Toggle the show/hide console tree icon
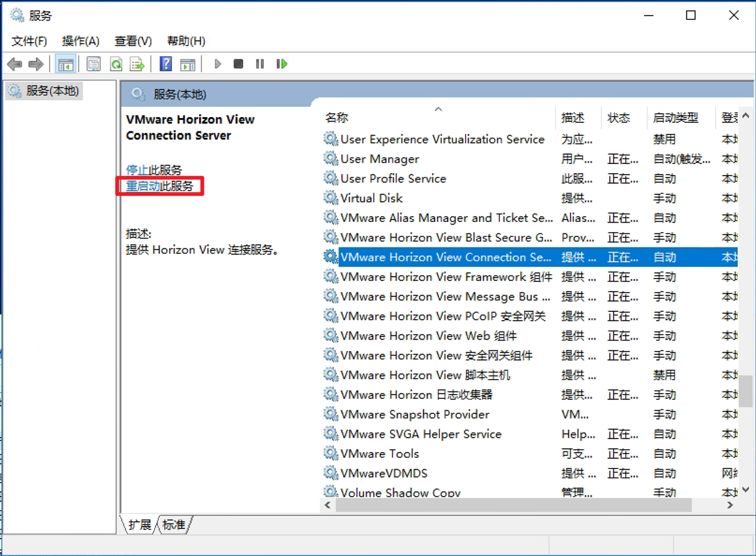Screen dimensions: 756x556 65,64
